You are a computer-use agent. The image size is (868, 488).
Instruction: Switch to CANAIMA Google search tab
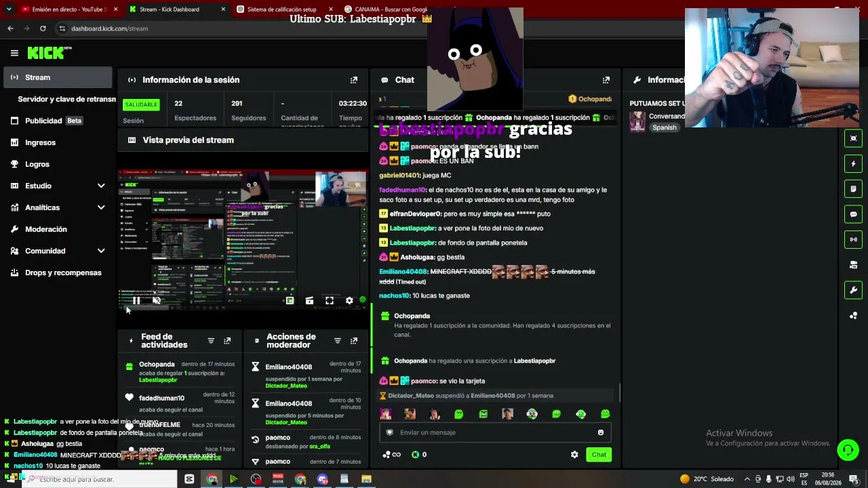387,9
